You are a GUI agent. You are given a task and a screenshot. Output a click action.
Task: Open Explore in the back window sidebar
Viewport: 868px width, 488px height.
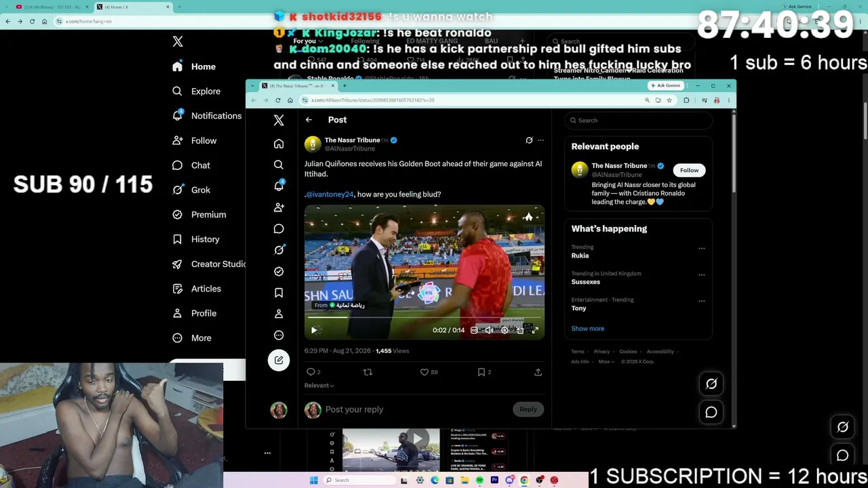pyautogui.click(x=197, y=91)
